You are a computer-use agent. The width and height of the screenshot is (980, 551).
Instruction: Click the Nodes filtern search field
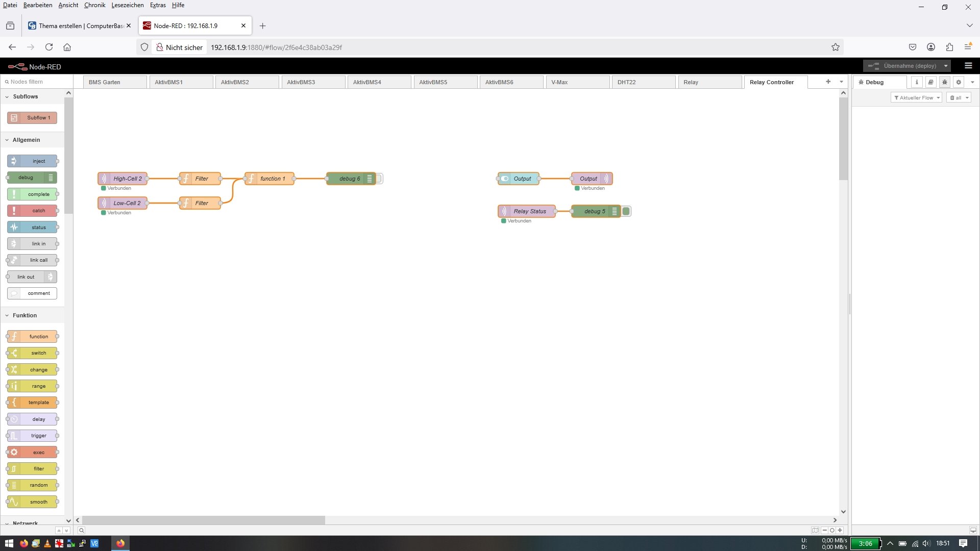tap(36, 82)
